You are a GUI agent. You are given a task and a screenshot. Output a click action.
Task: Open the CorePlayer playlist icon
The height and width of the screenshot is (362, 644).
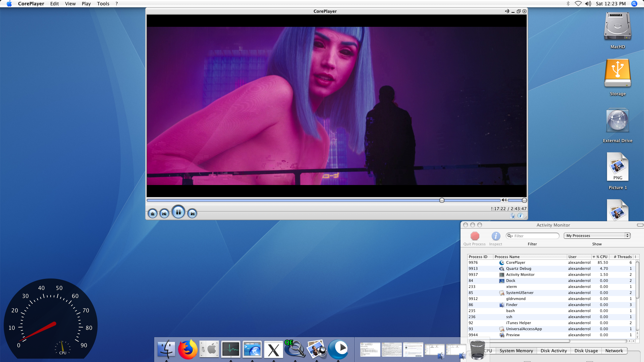tap(512, 216)
